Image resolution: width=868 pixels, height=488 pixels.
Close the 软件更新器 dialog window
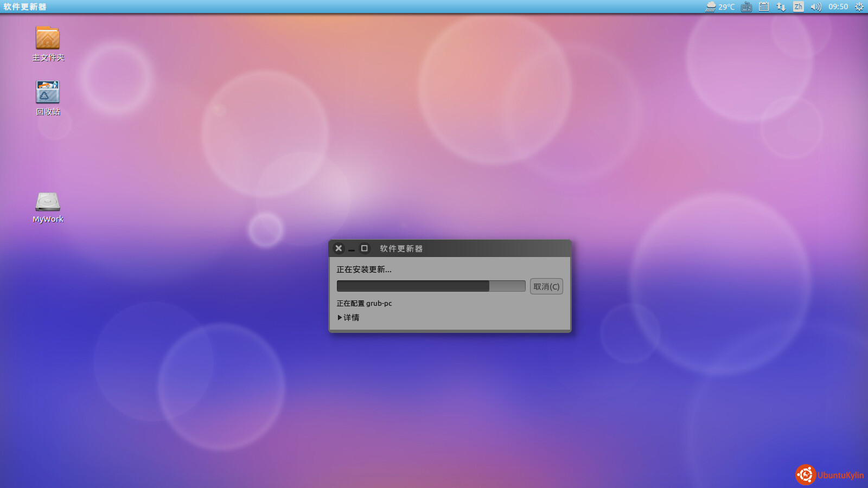click(339, 248)
